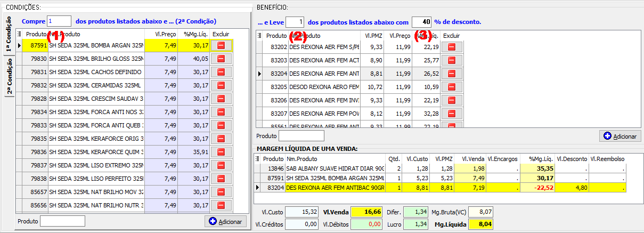Image resolution: width=644 pixels, height=233 pixels.
Task: Open Condições grid column chooser icon
Action: click(x=20, y=34)
